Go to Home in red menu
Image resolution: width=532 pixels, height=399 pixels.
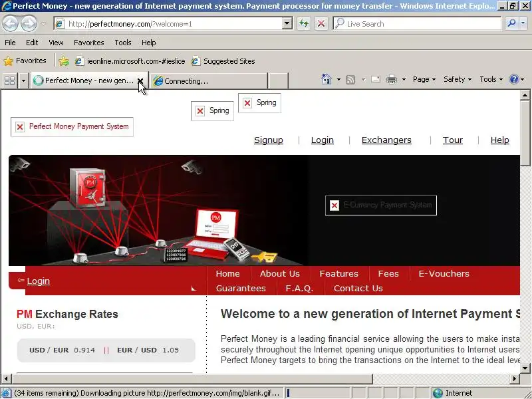[227, 273]
